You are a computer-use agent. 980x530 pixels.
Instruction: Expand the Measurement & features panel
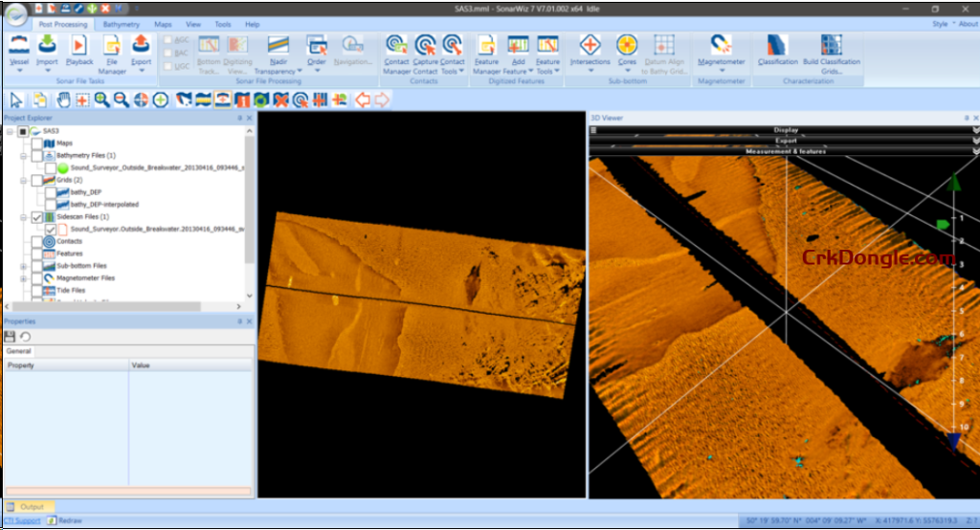click(974, 151)
